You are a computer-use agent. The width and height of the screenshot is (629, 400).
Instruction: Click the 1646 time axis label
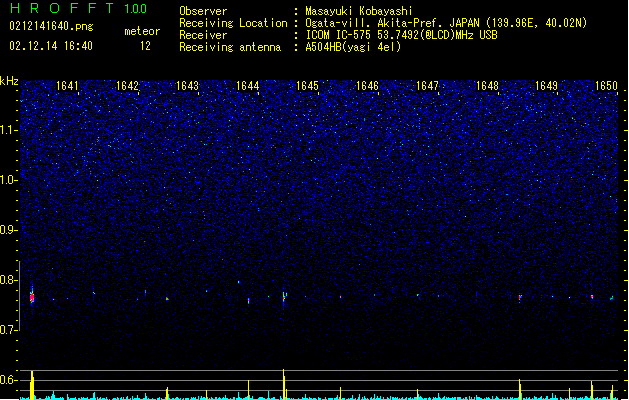pyautogui.click(x=367, y=86)
